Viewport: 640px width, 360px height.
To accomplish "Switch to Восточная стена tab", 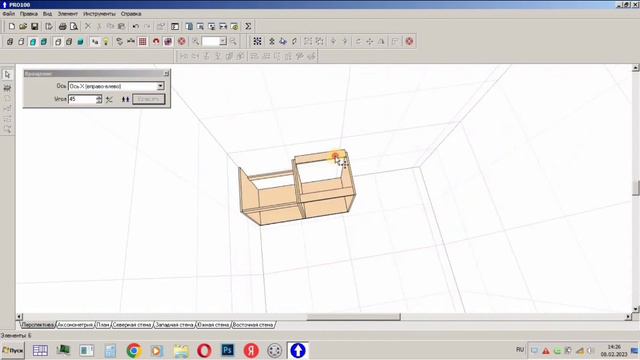I will (x=253, y=325).
